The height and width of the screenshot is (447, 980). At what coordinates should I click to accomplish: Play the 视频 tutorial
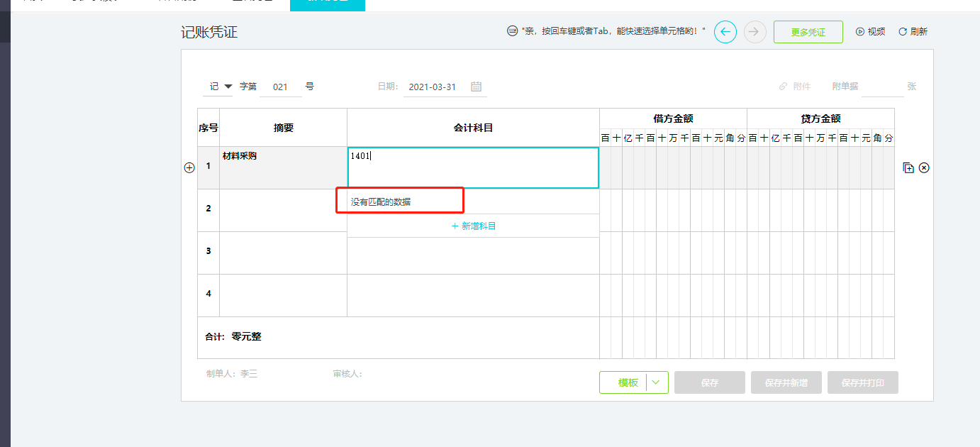870,32
